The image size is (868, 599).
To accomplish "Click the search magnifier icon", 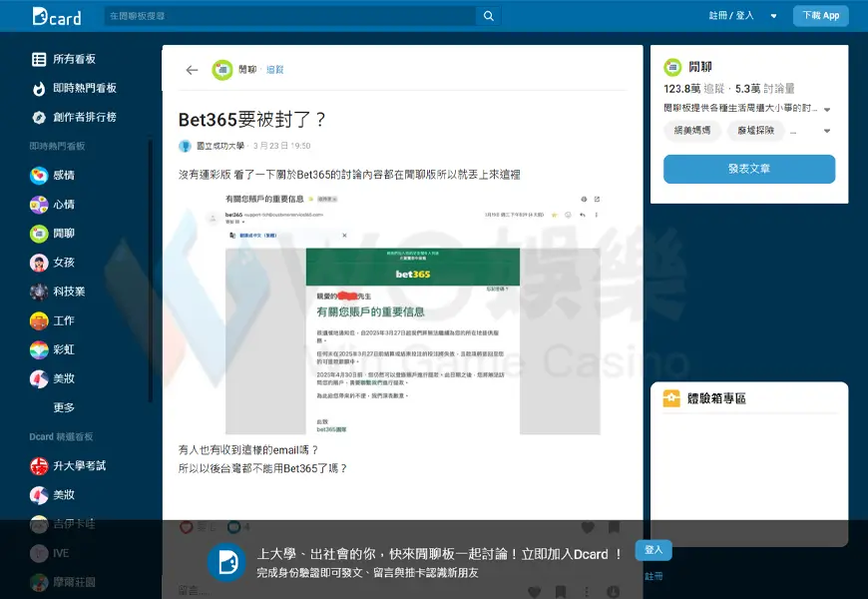I will pos(488,16).
